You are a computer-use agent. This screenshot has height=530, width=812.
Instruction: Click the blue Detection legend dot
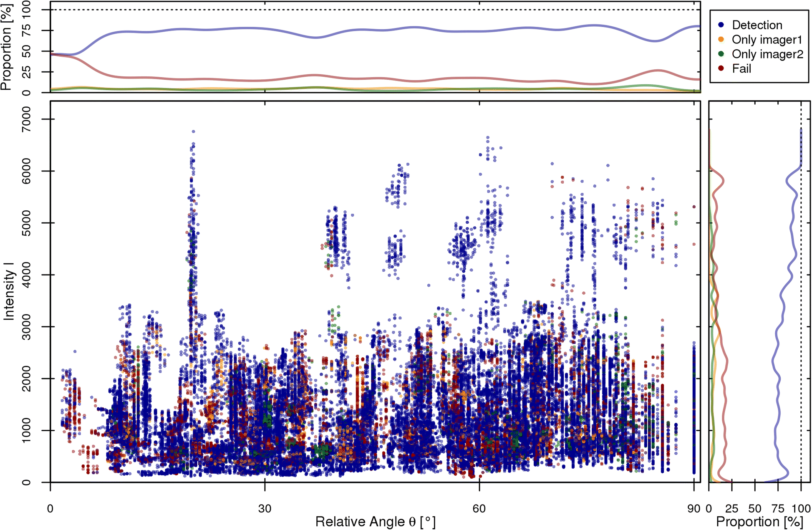click(721, 25)
